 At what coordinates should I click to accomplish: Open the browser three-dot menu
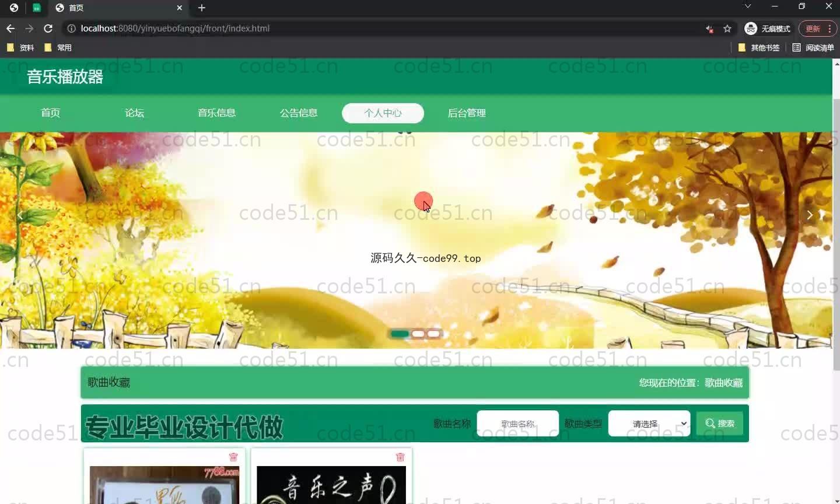coord(829,29)
